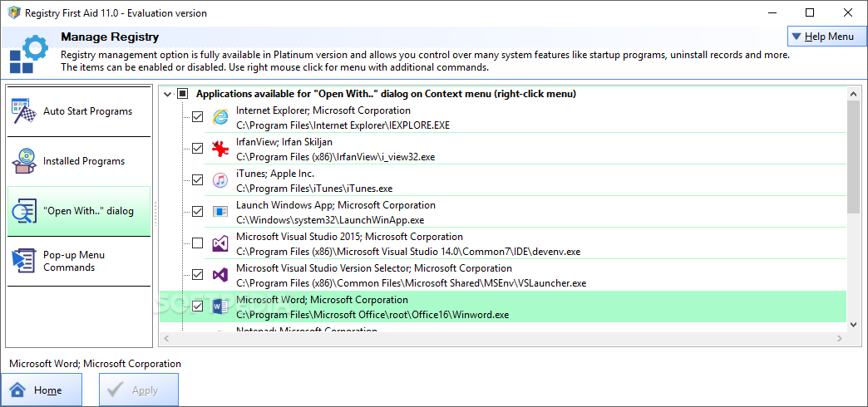This screenshot has width=868, height=407.
Task: Select the "Open With.." dialog section
Action: (79, 211)
